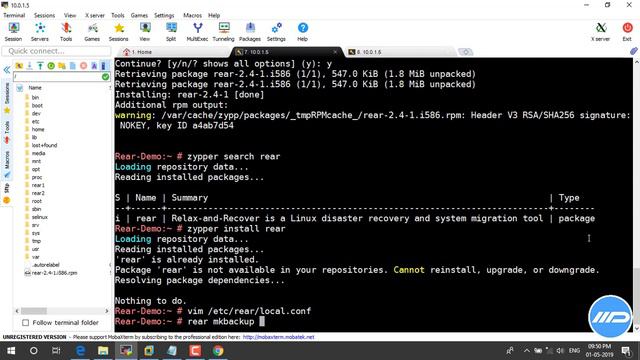Viewport: 640px width, 360px height.
Task: Open Edge from the taskbar
Action: point(80,351)
